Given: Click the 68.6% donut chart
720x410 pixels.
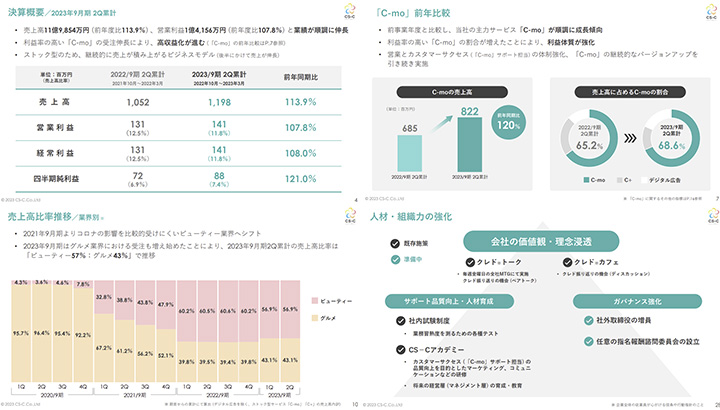Looking at the screenshot, I should click(671, 138).
